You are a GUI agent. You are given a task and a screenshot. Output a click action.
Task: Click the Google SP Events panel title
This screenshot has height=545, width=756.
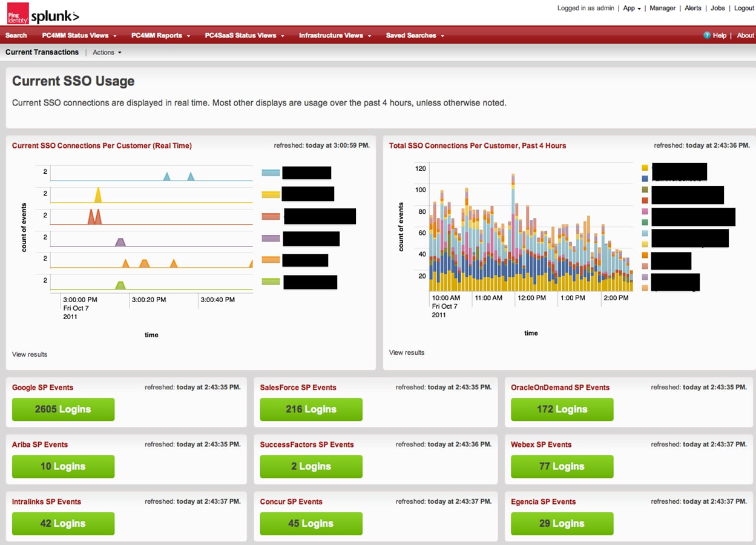(x=42, y=388)
